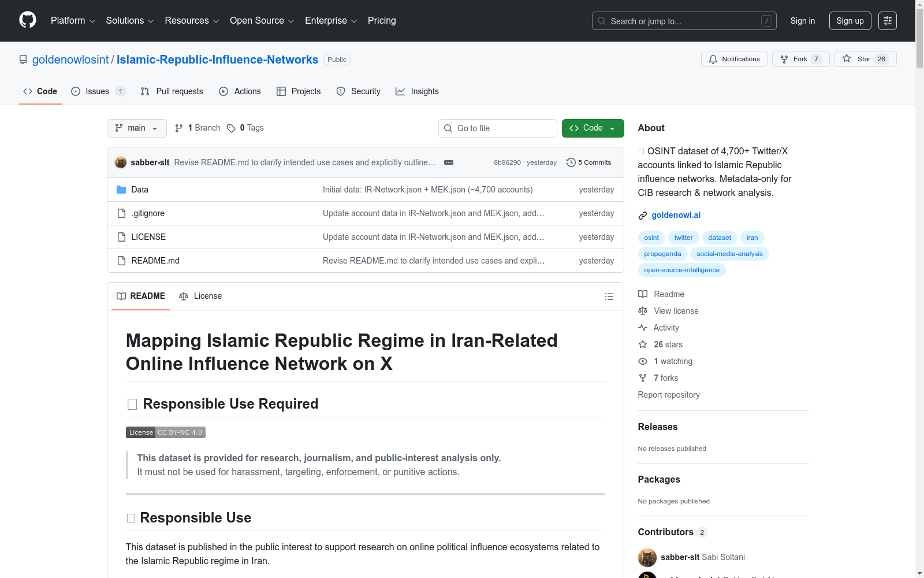Go to the Security tab

pyautogui.click(x=358, y=91)
